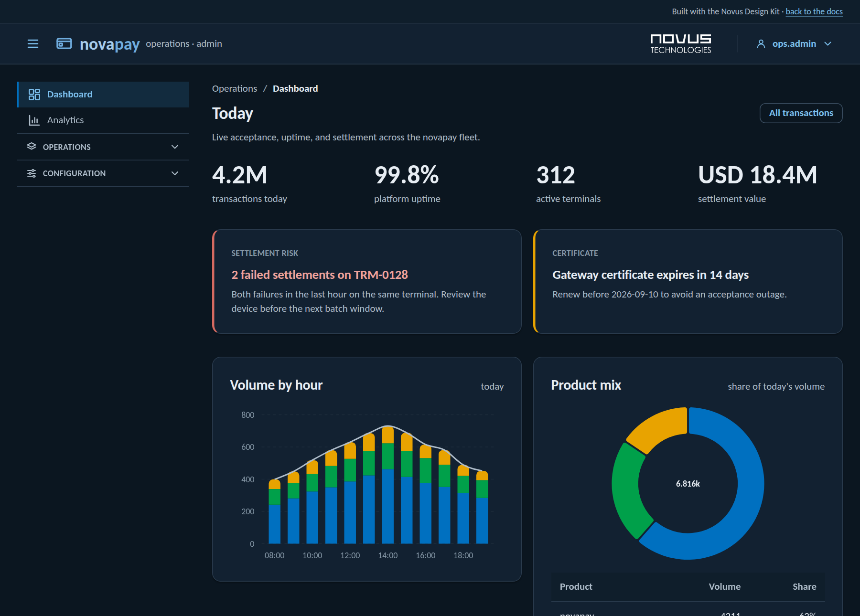
Task: Select the Analytics sidebar item
Action: [103, 120]
